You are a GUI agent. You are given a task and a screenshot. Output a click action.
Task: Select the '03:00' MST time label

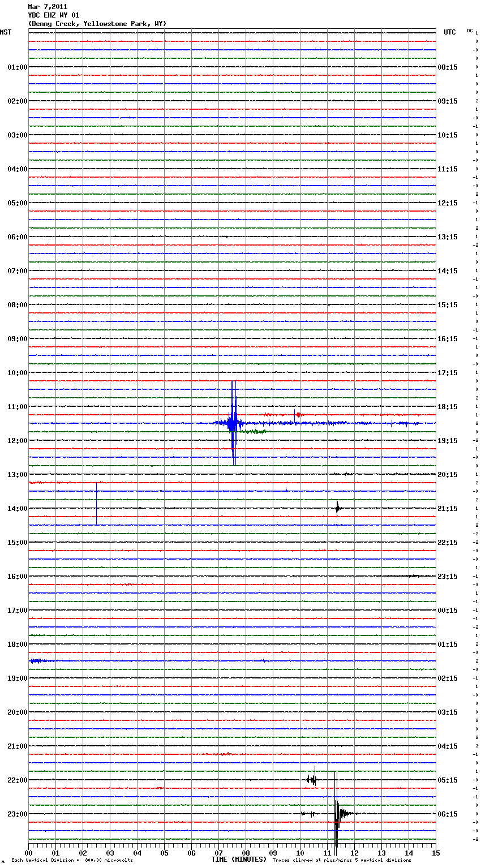click(18, 135)
